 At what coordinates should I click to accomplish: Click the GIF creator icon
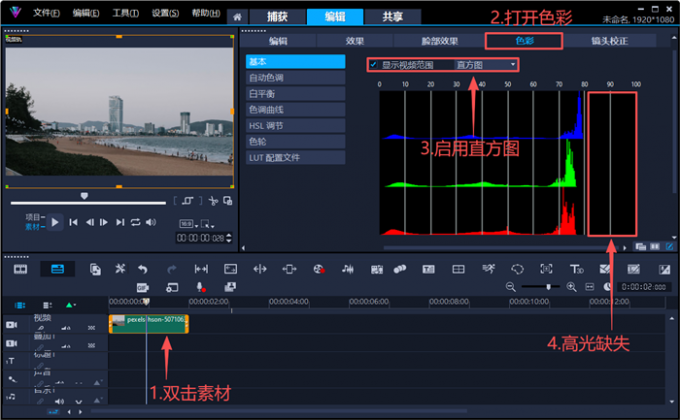[143, 287]
